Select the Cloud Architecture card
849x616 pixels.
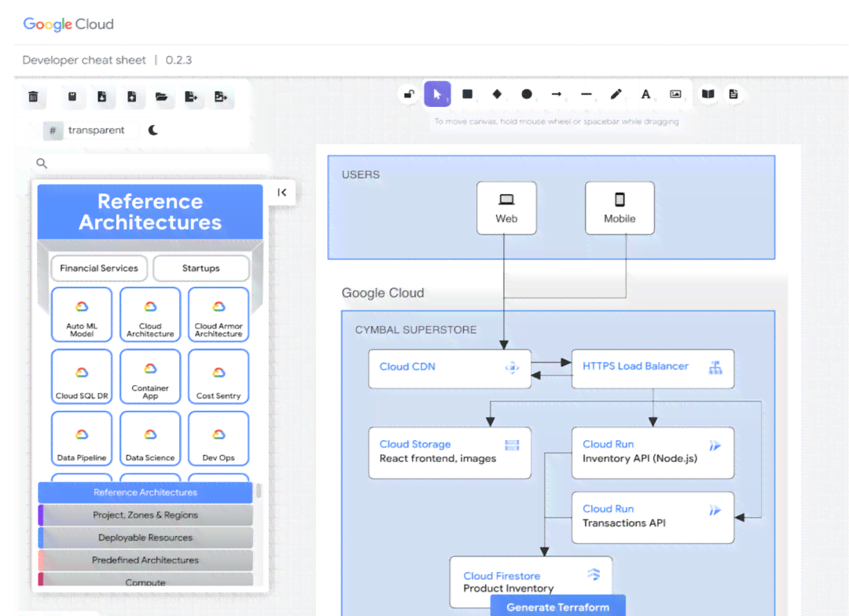click(150, 314)
